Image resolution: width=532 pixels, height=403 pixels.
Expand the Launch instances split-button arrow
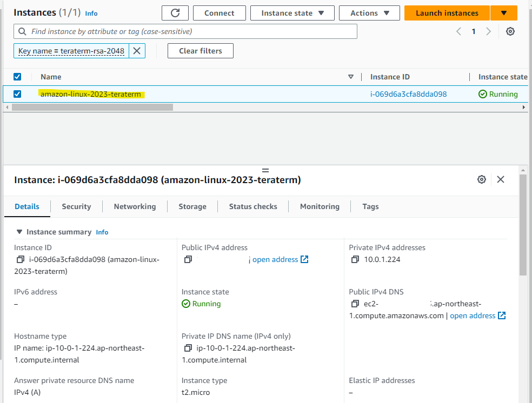pyautogui.click(x=504, y=12)
